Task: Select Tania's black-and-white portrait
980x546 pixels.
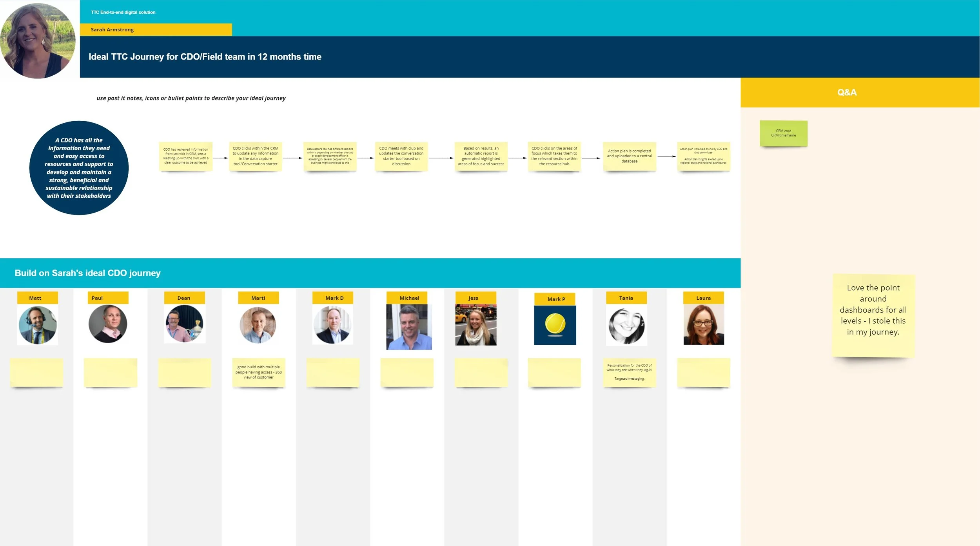Action: tap(626, 326)
